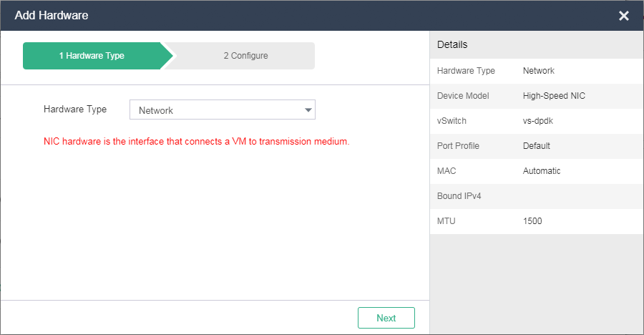Screen dimensions: 644x335
Task: Click the MAC row label
Action: (x=447, y=171)
